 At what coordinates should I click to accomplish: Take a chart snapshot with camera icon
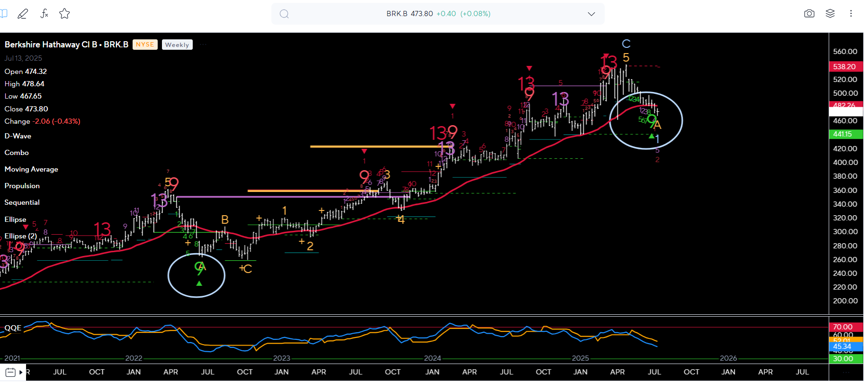pos(809,14)
